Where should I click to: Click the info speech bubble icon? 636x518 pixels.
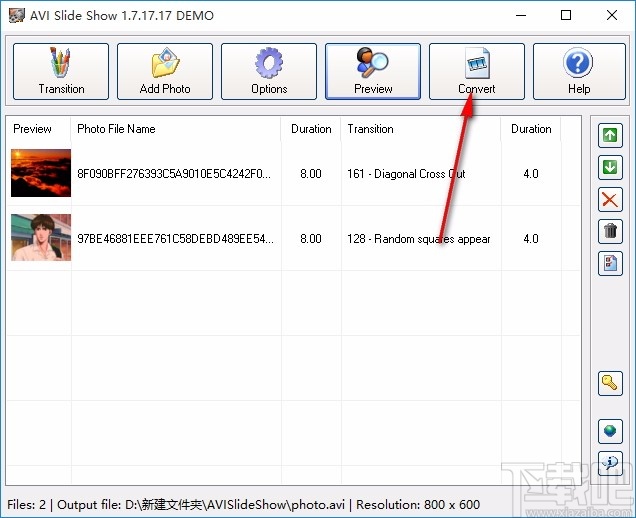pos(610,463)
